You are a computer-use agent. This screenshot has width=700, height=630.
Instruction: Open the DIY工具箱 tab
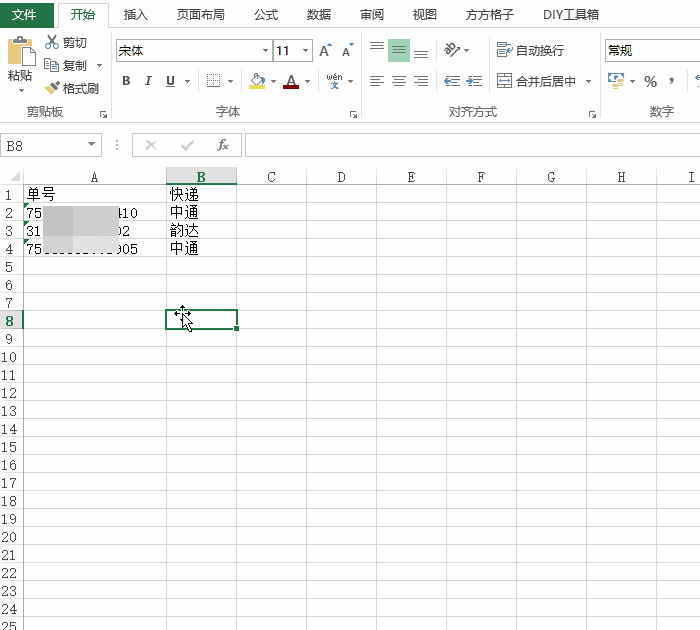tap(571, 15)
